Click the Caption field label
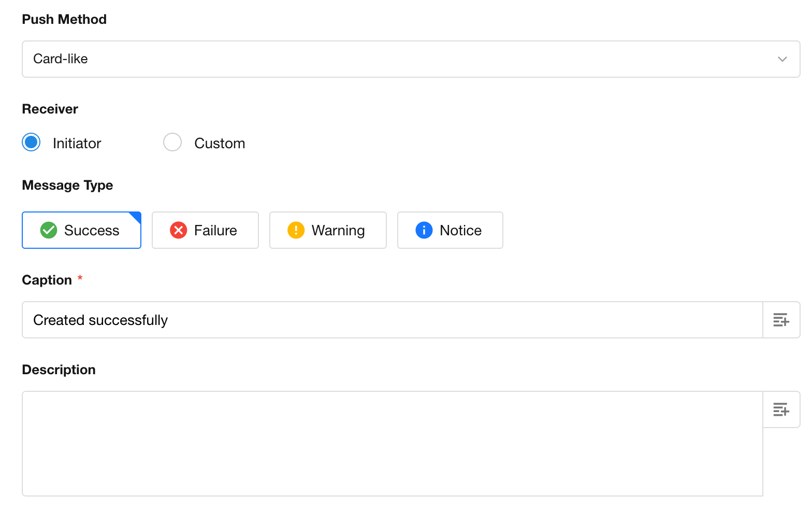Viewport: 812px width, 510px height. tap(47, 280)
